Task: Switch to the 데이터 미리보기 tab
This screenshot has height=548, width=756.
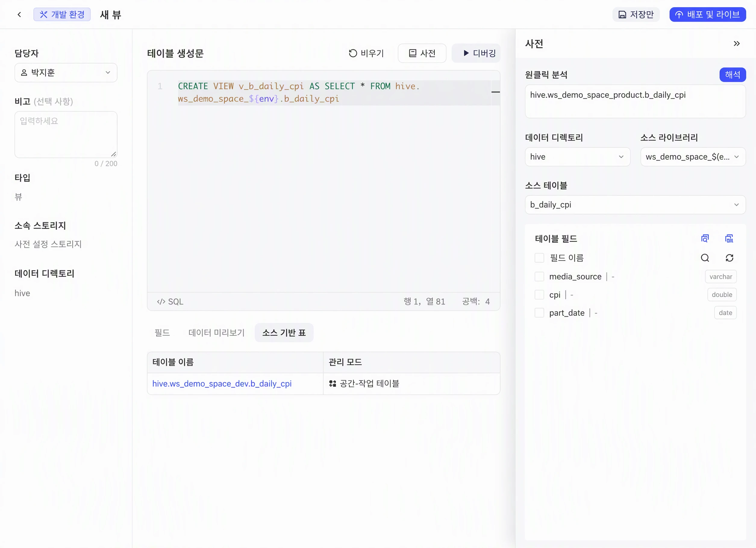Action: point(217,333)
